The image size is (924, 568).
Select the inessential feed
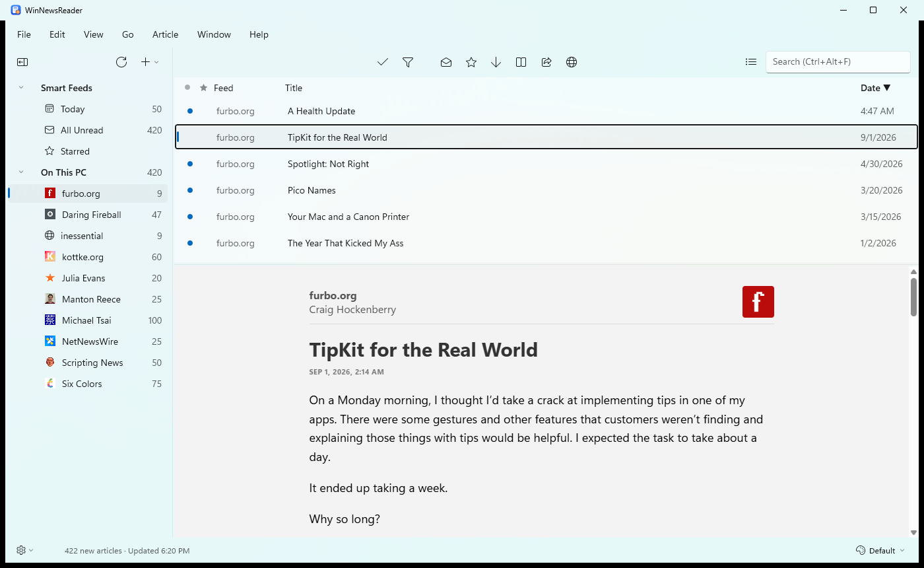click(88, 236)
